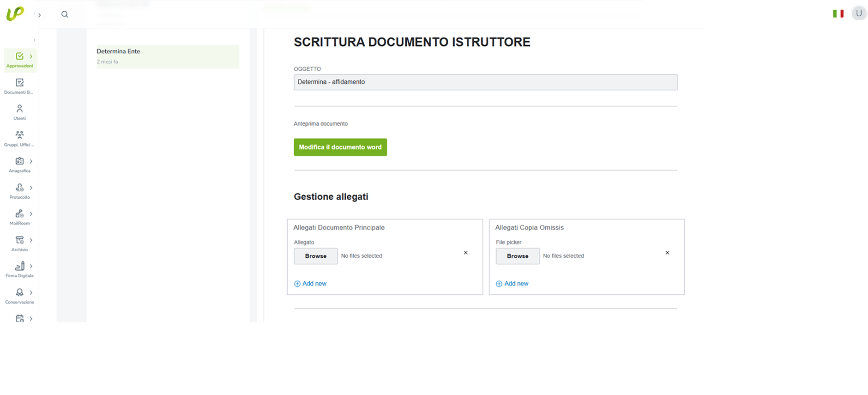
Task: Open the Conservazione sidebar icon
Action: 19,292
